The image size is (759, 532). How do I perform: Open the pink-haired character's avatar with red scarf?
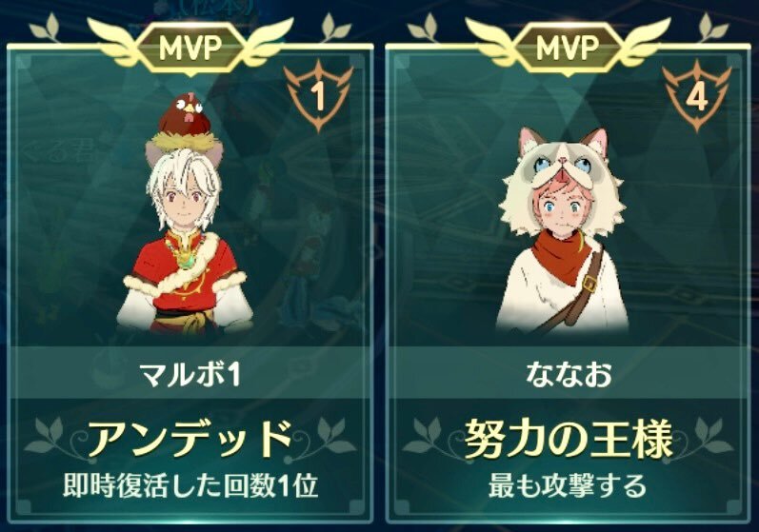tap(563, 229)
